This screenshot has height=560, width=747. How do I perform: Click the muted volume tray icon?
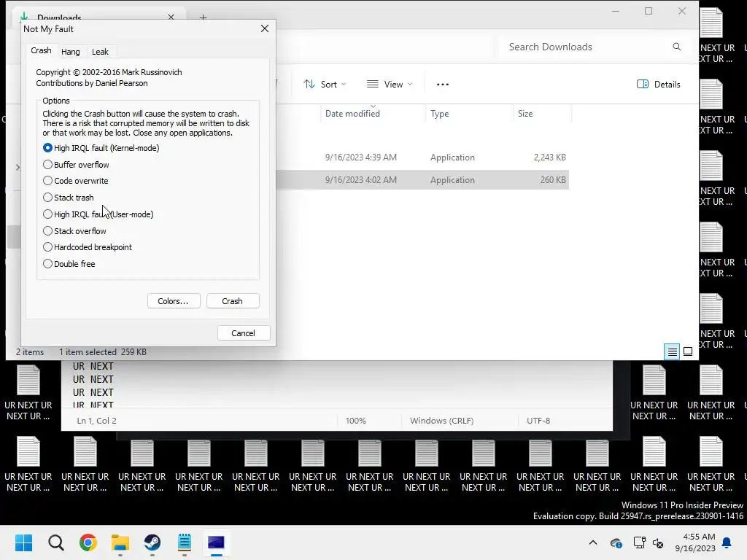(658, 542)
